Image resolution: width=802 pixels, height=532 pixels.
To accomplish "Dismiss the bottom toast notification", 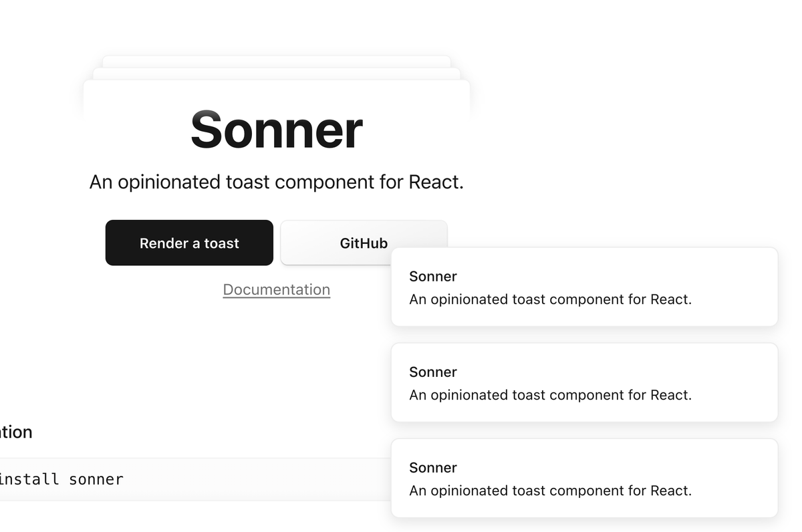I will pyautogui.click(x=584, y=479).
